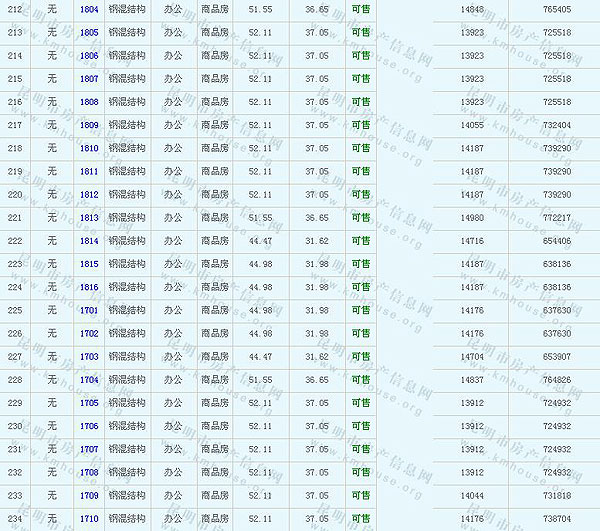Open room 1805 unit link
Screen dimensions: 600x531
pyautogui.click(x=89, y=32)
